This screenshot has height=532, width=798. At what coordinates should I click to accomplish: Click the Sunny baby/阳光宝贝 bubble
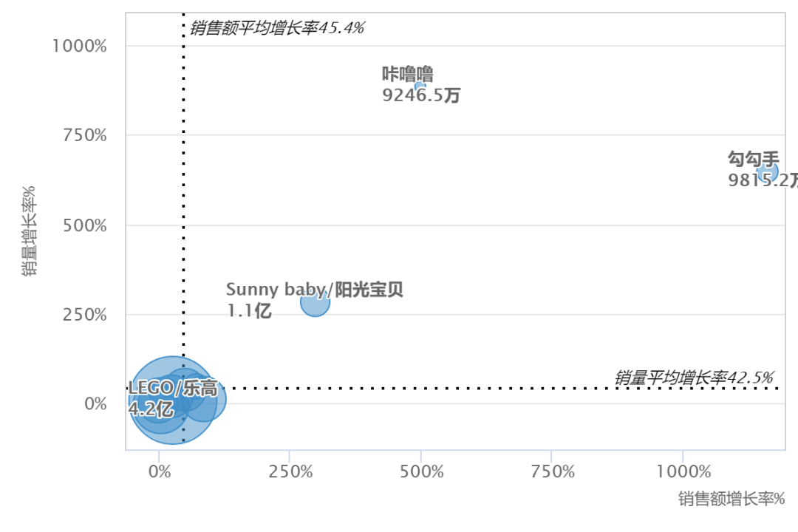tap(315, 301)
